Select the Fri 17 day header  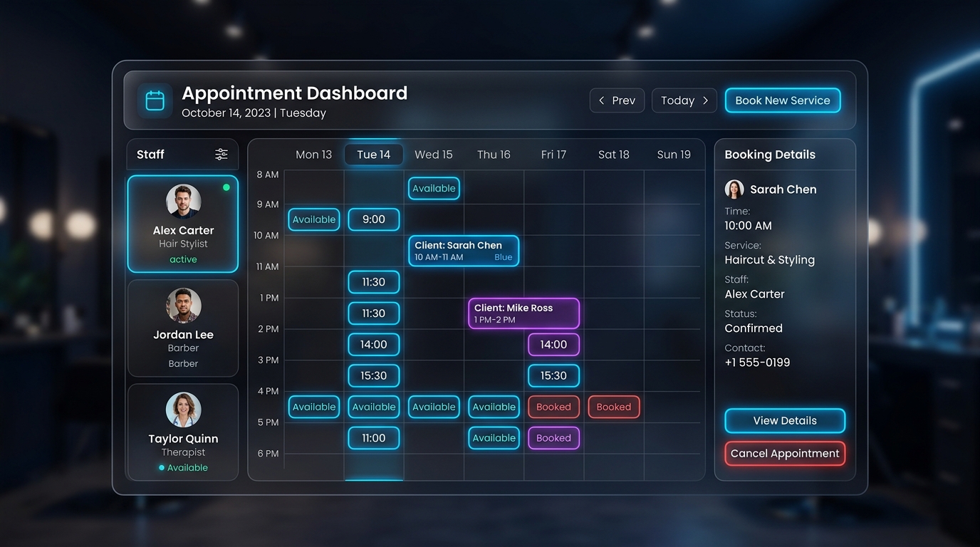(553, 155)
